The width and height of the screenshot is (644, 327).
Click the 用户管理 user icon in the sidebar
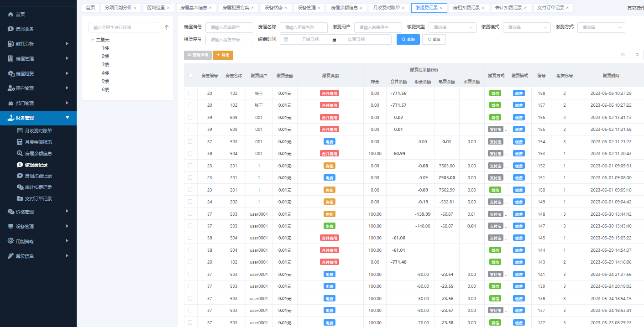pos(11,88)
